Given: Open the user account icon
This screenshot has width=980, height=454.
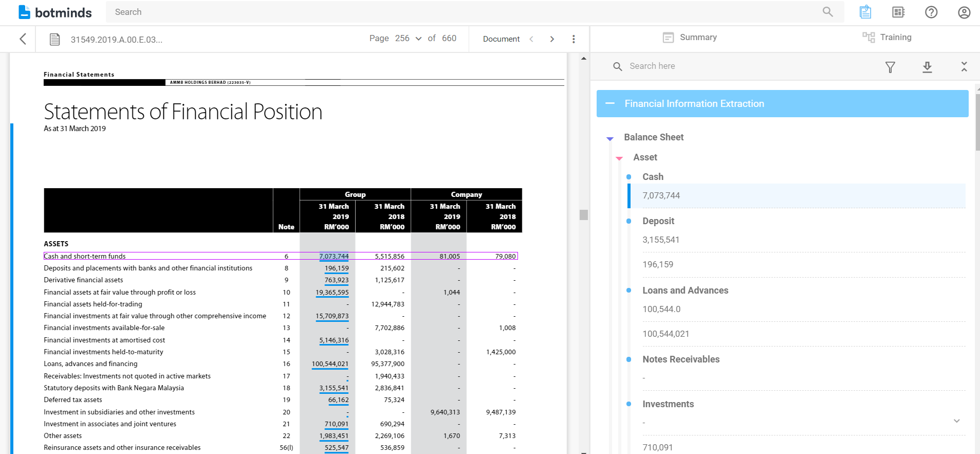Looking at the screenshot, I should (964, 12).
